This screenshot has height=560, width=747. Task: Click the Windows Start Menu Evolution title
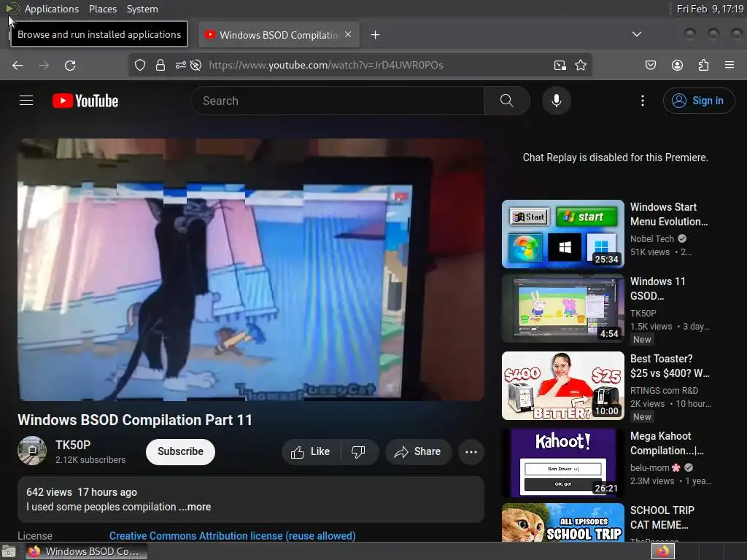[669, 214]
